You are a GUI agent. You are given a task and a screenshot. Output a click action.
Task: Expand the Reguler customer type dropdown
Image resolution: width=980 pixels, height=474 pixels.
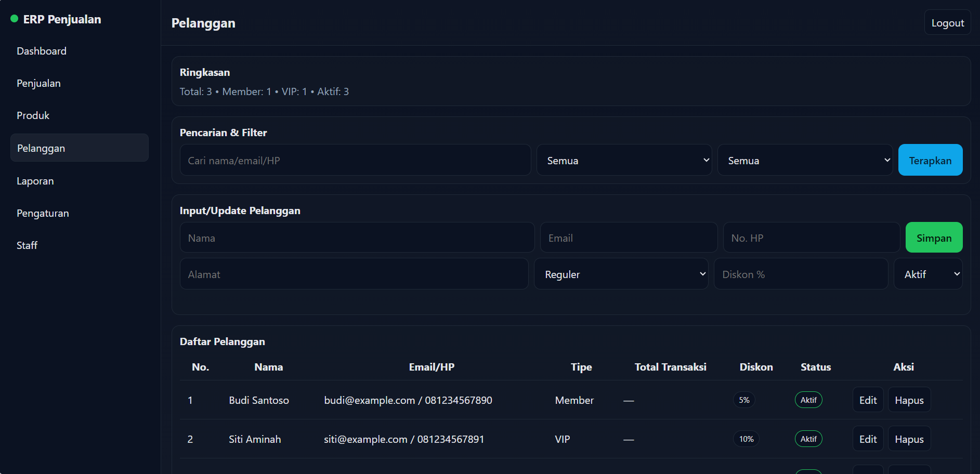point(621,274)
